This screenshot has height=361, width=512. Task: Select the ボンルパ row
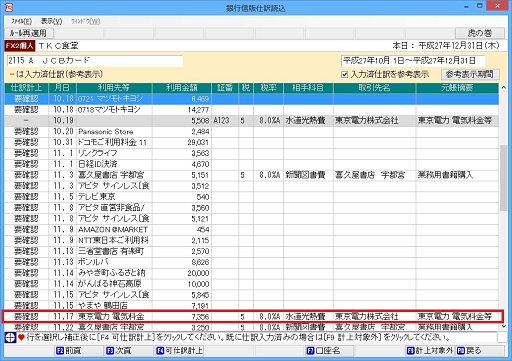252,262
